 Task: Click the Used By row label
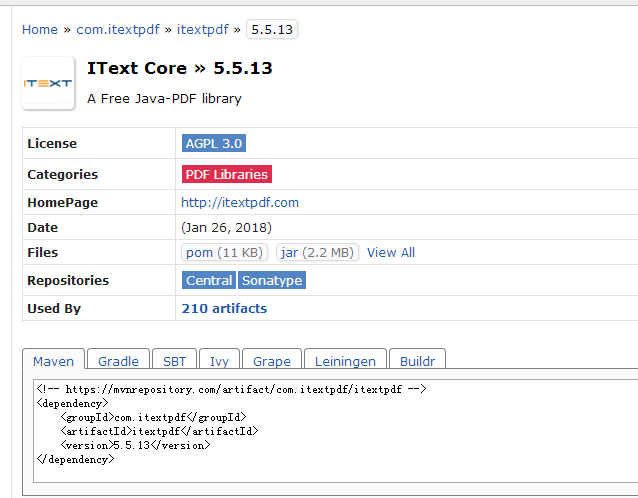point(54,309)
